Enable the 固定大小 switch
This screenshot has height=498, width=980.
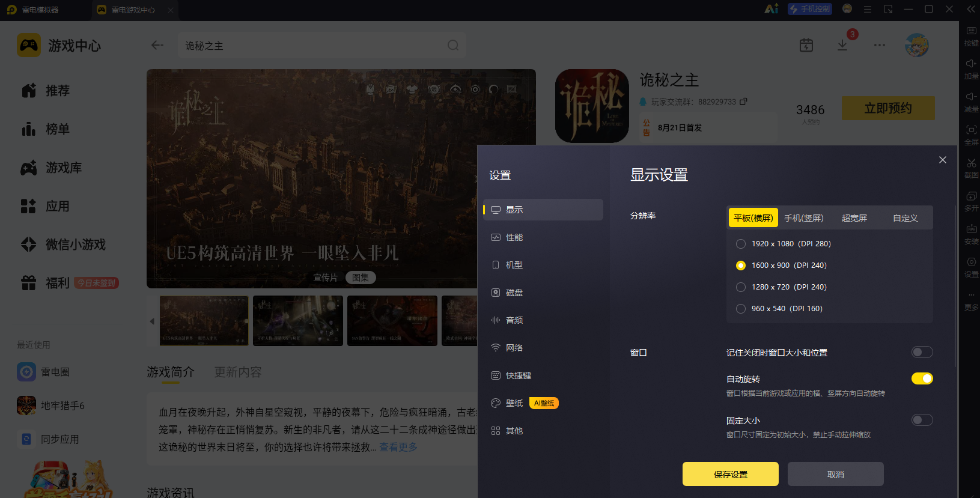pos(922,420)
